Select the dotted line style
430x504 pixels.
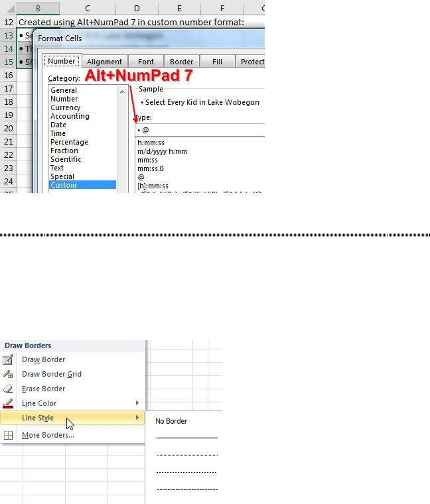[187, 455]
